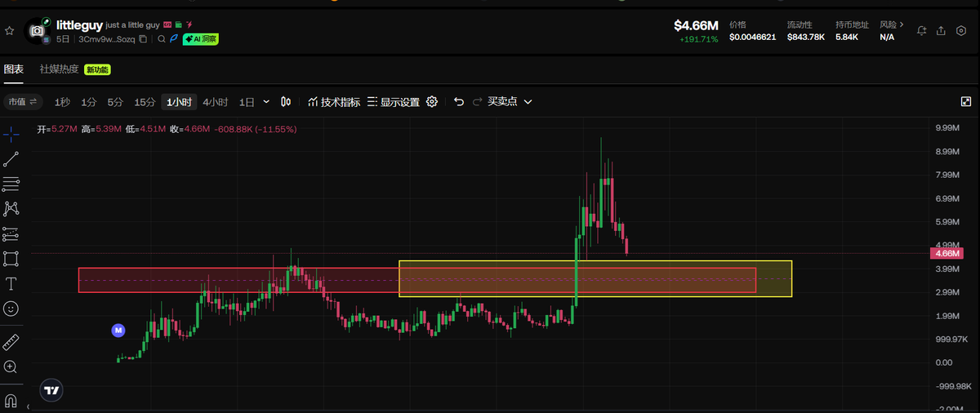Add littleguy to favorites with the star
Viewport: 980px width, 413px height.
(10, 31)
